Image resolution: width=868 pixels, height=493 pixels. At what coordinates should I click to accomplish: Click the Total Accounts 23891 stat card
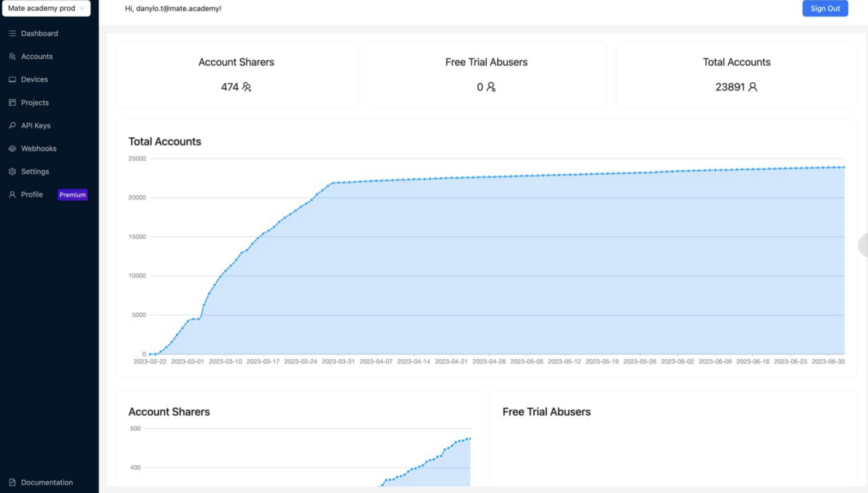point(736,75)
